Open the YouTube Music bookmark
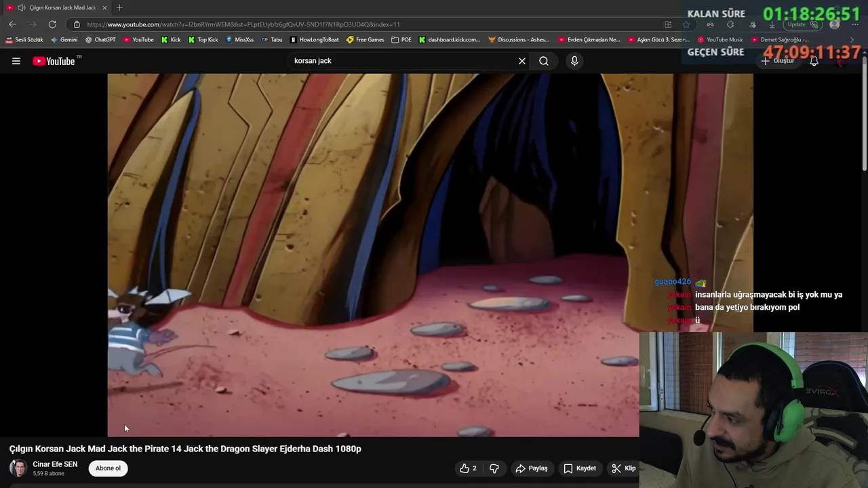 pyautogui.click(x=721, y=40)
